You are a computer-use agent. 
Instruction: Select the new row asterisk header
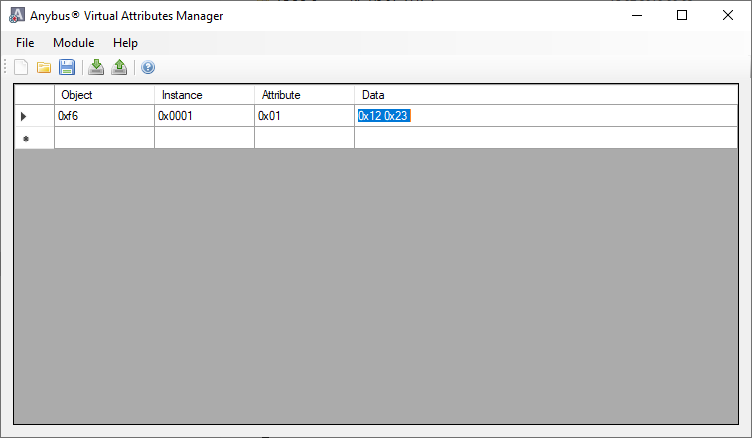[x=35, y=138]
